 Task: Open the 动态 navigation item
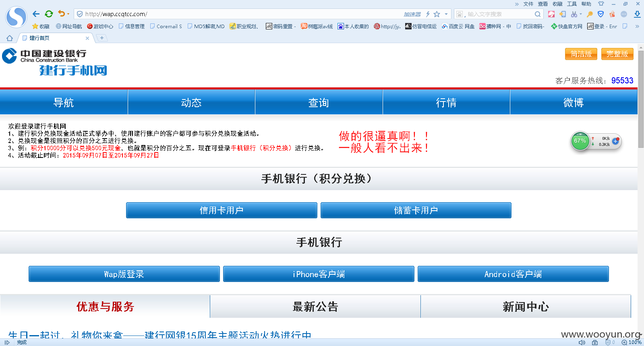tap(191, 103)
